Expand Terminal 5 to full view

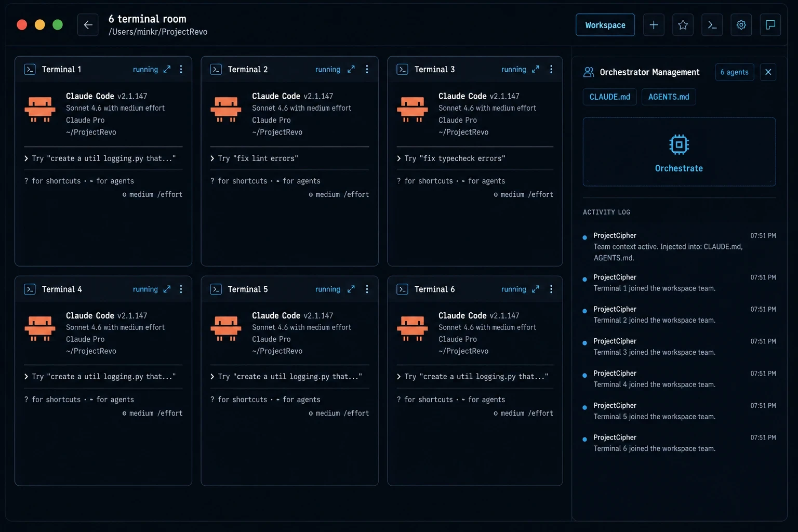coord(351,289)
